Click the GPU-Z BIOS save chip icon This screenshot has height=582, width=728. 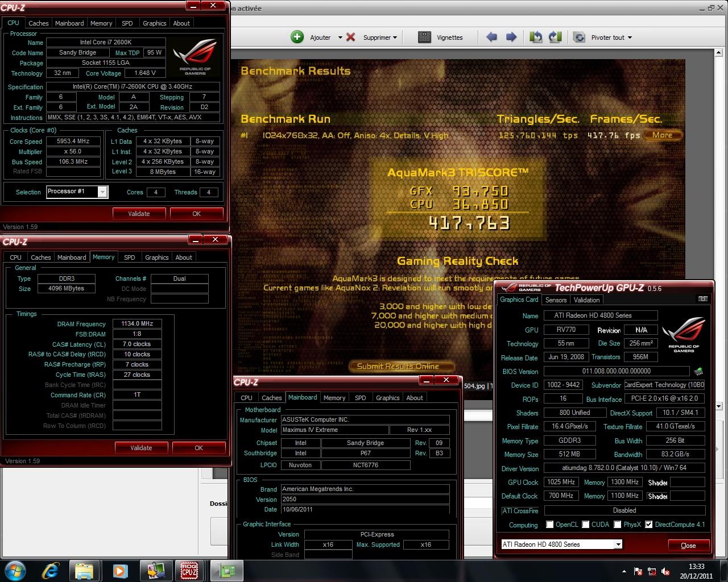coord(698,372)
